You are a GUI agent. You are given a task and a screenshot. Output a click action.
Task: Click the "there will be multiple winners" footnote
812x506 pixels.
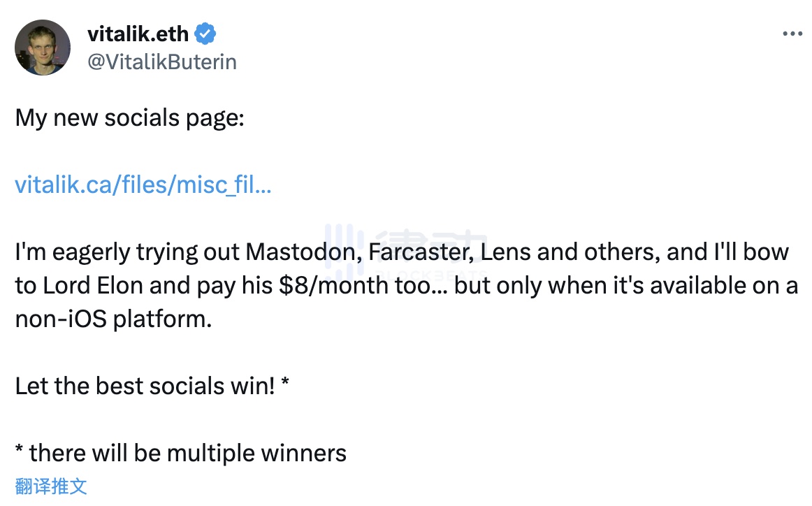point(187,454)
